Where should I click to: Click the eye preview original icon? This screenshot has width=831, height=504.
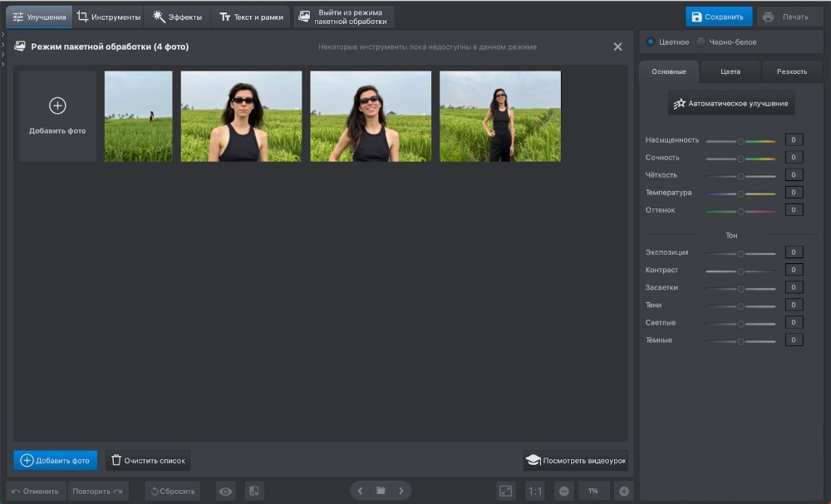pos(225,491)
